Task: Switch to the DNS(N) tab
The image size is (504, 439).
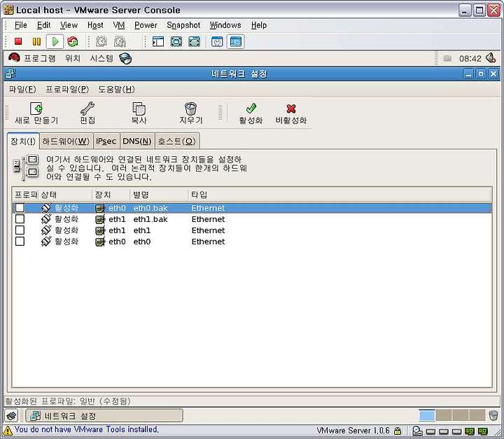Action: (x=137, y=141)
